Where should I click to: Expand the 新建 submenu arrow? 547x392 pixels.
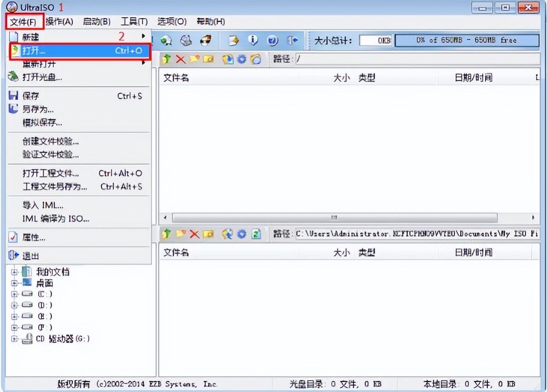click(143, 37)
